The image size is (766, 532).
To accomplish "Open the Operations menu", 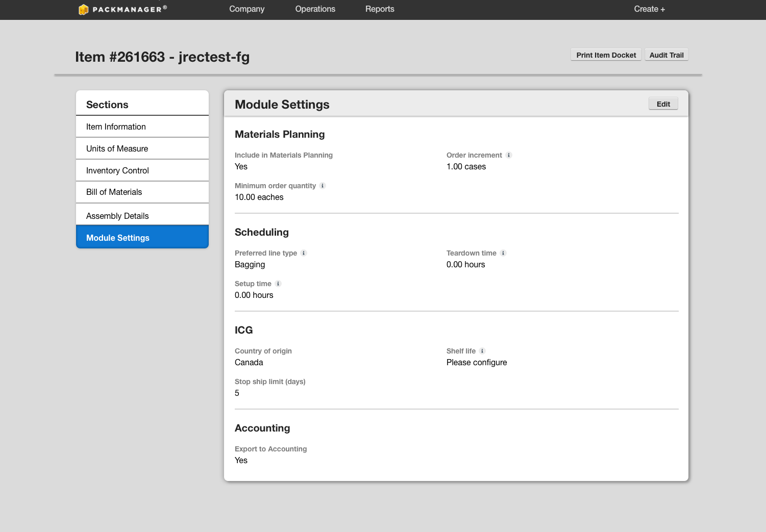I will coord(315,9).
